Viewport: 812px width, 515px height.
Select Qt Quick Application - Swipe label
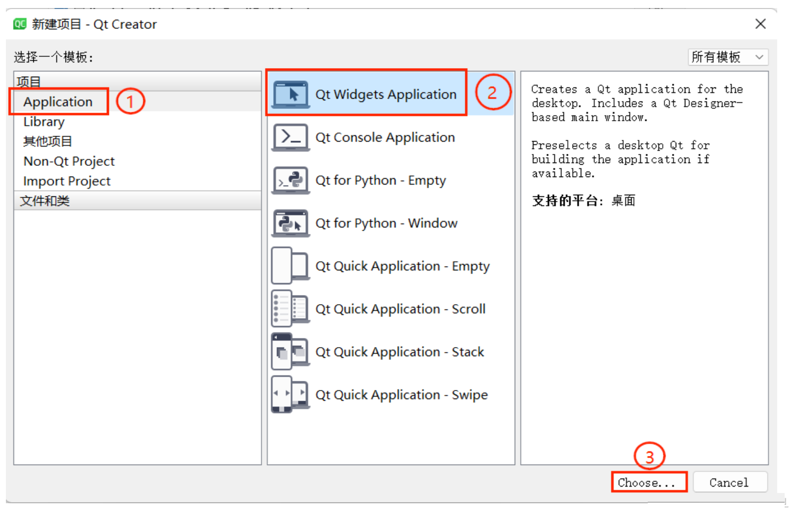[401, 395]
